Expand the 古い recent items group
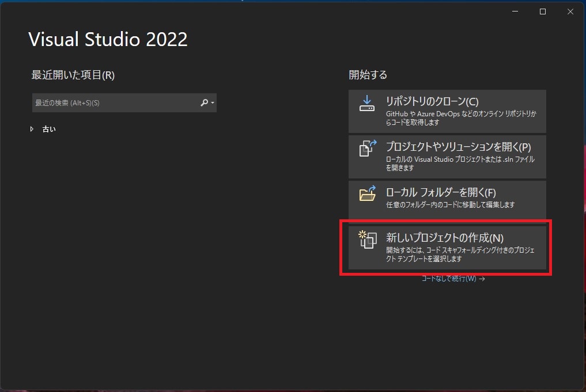This screenshot has height=392, width=586. click(32, 129)
